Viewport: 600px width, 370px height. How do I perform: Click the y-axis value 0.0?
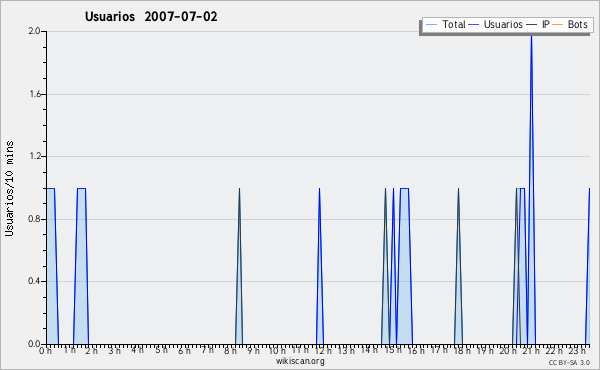pos(34,344)
